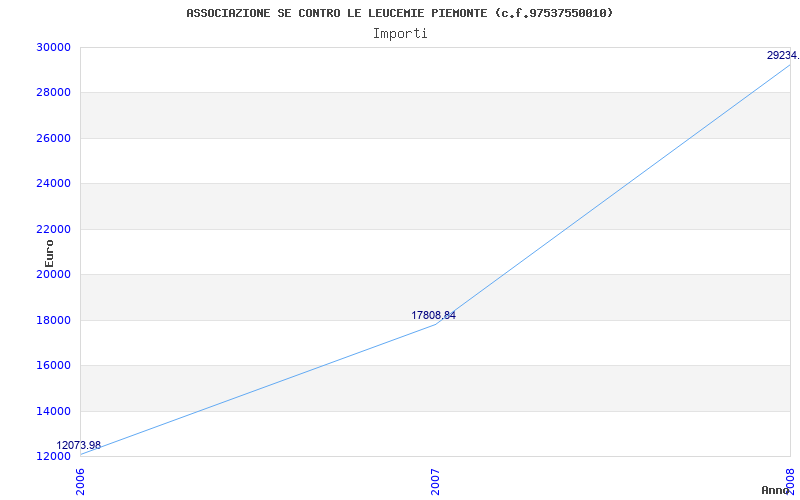Screen dimensions: 800x500
Task: Click the 29234 data label
Action: [x=783, y=55]
